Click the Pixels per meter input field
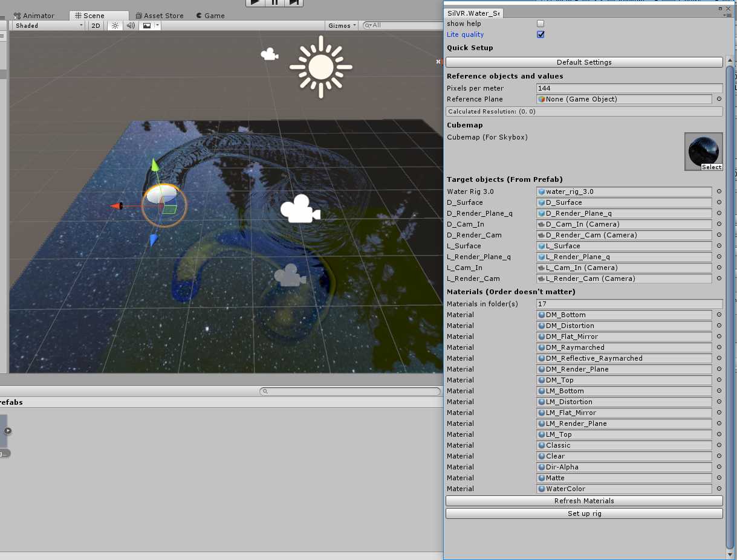 click(629, 88)
